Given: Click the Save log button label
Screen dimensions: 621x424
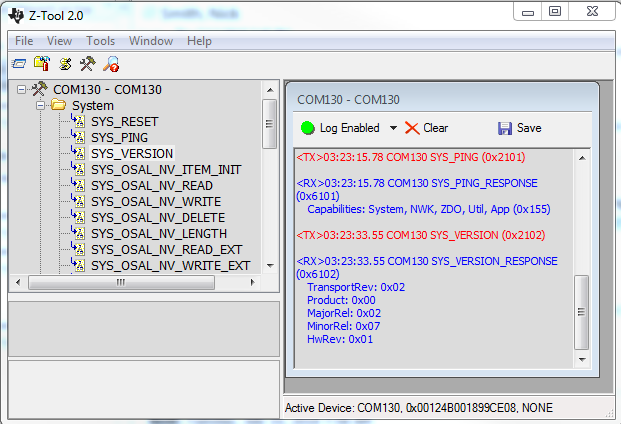Looking at the screenshot, I should coord(529,128).
